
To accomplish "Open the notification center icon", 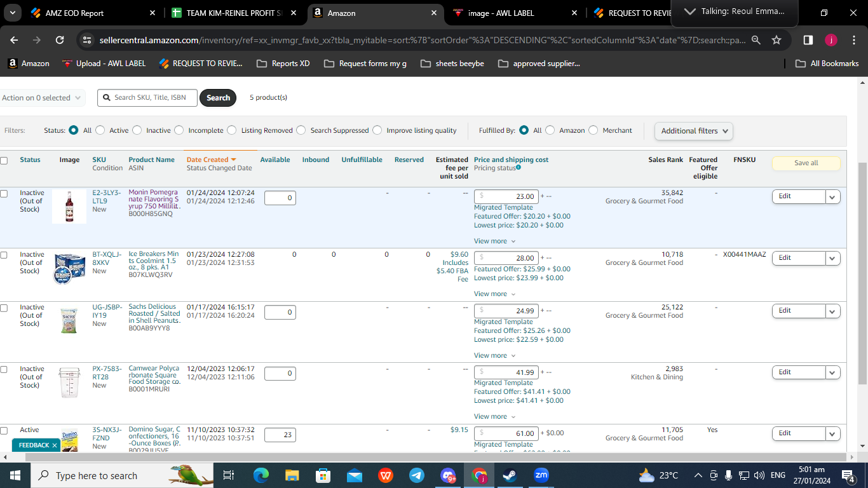I will [848, 475].
